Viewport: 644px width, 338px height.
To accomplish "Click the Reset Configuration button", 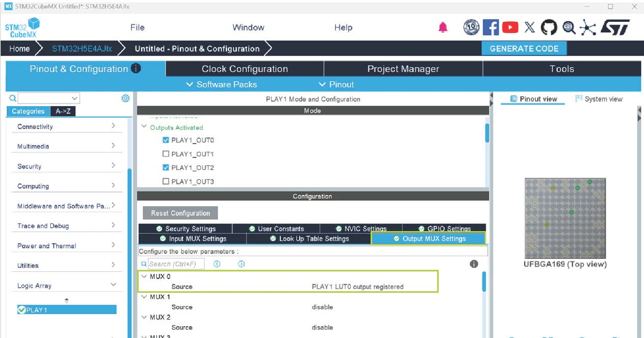I will tap(180, 213).
